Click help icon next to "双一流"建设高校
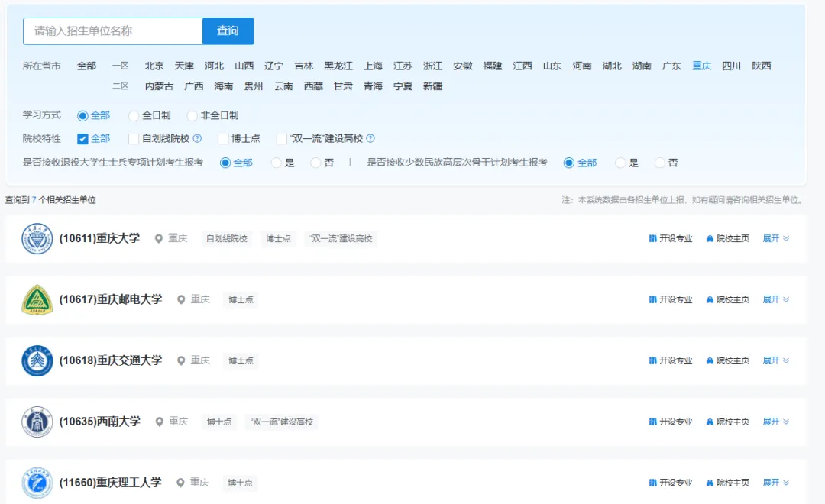Screen dimensions: 825x504 [x=370, y=138]
